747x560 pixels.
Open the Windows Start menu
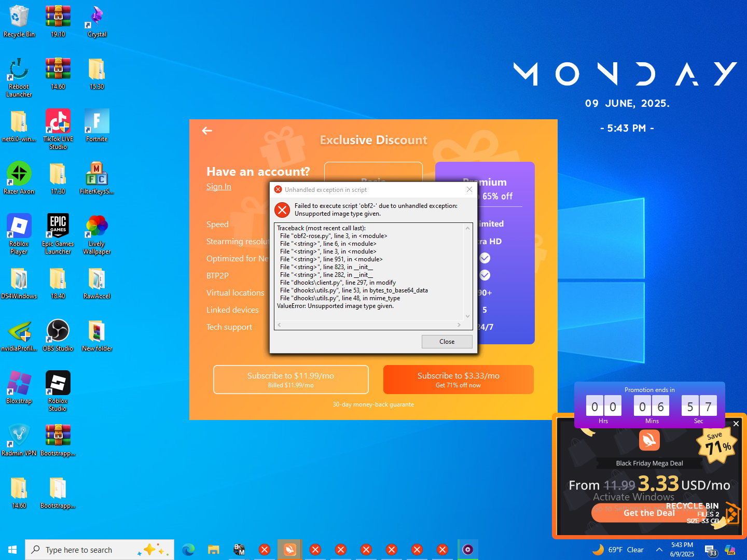click(12, 550)
